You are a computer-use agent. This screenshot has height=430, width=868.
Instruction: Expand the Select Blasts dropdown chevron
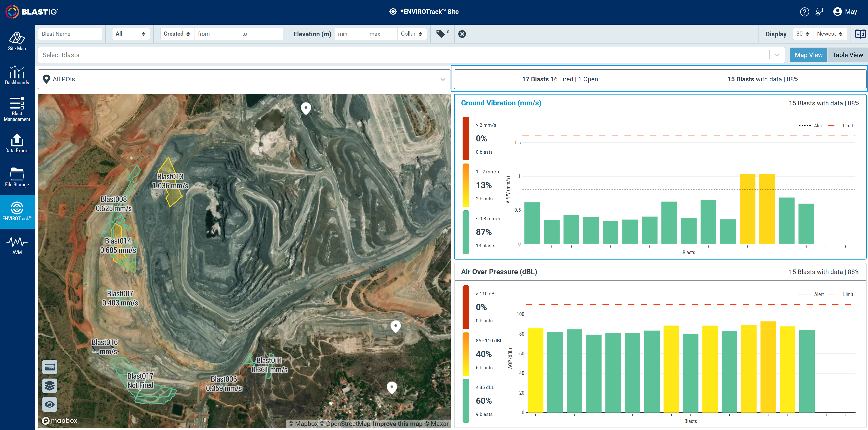(777, 55)
